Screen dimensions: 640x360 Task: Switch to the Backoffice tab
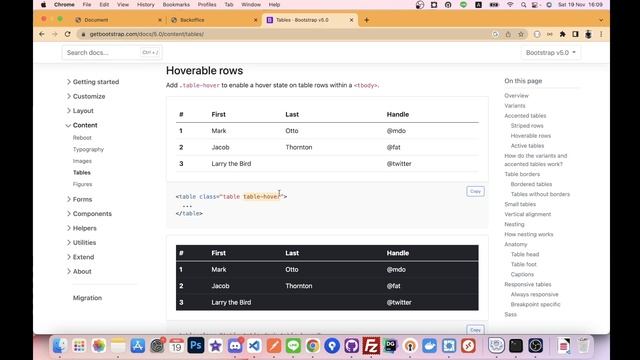192,20
